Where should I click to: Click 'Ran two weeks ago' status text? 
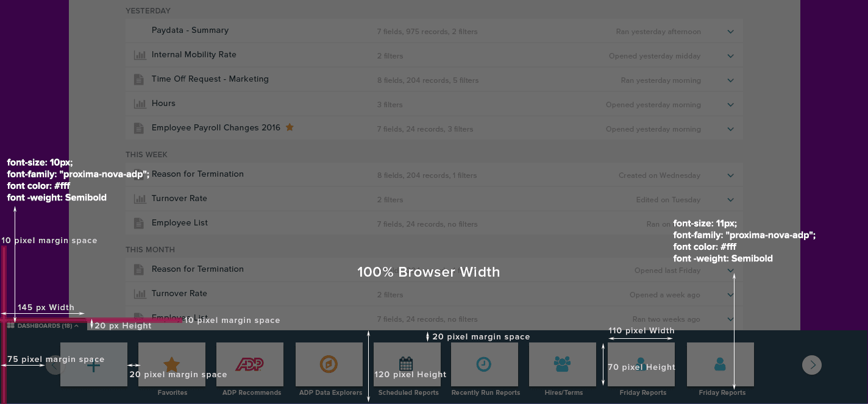666,319
